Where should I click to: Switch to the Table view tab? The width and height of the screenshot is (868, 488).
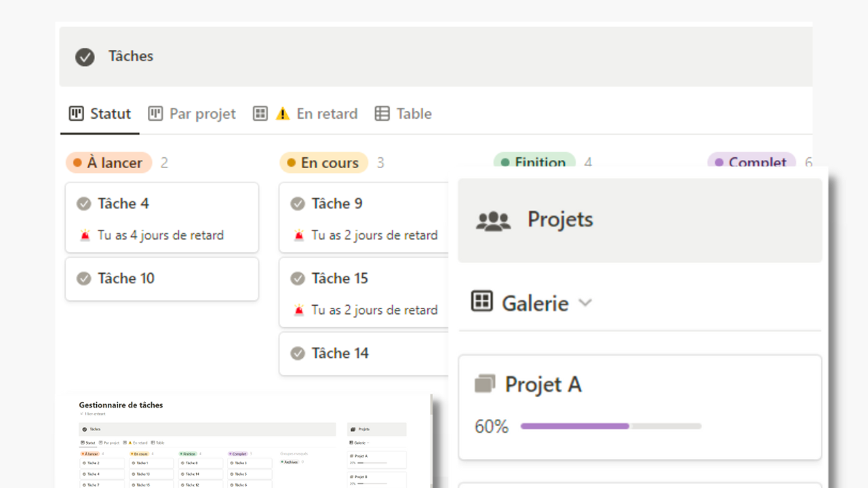tap(403, 114)
